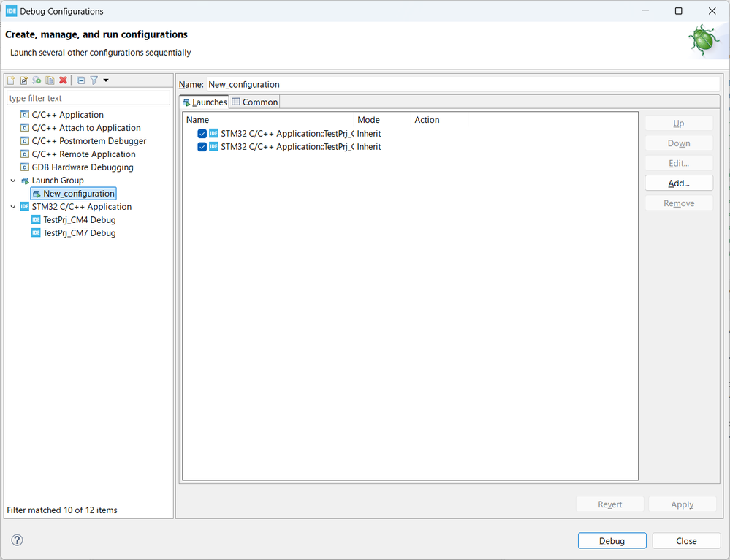Select GDB Hardware Debugging entry
730x560 pixels.
tap(83, 167)
